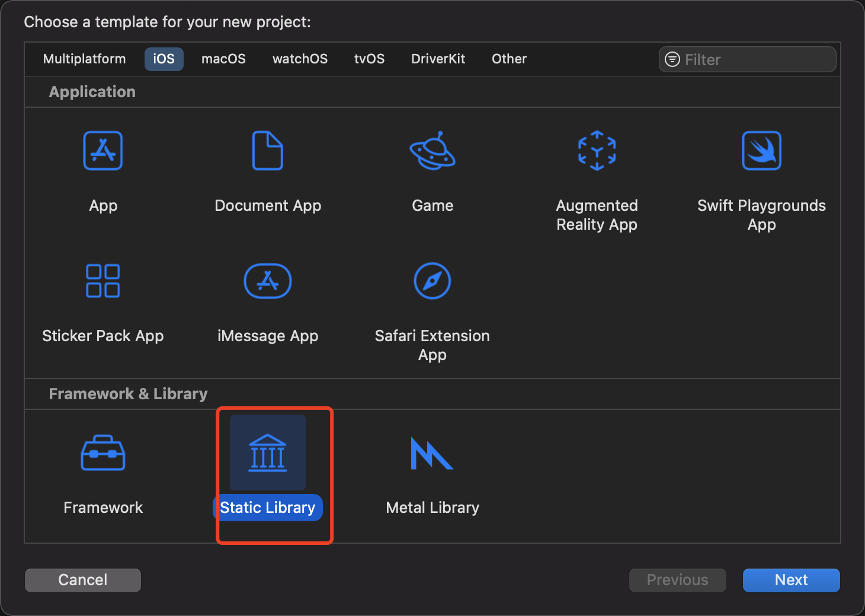This screenshot has height=616, width=865.
Task: Click the "Safari Extension App" label
Action: coord(432,345)
